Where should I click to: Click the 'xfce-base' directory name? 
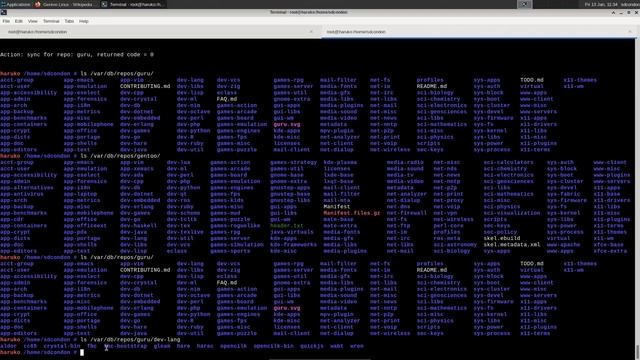pos(609,245)
